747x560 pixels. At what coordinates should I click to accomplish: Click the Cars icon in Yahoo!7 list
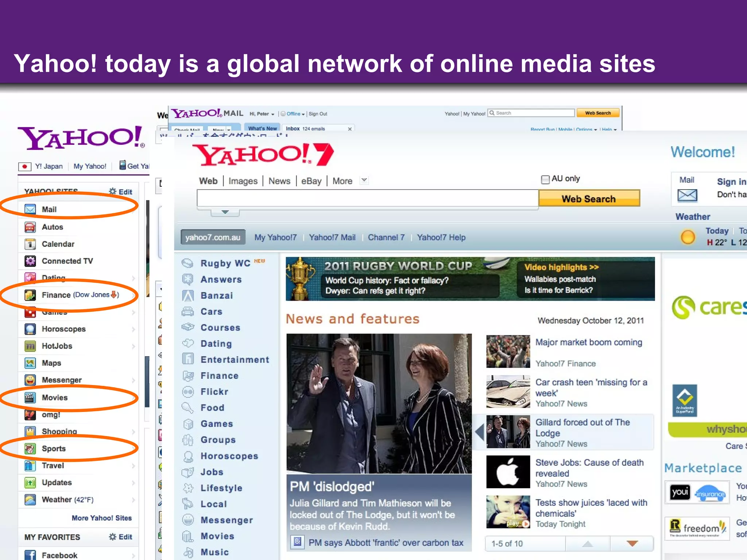coord(187,311)
